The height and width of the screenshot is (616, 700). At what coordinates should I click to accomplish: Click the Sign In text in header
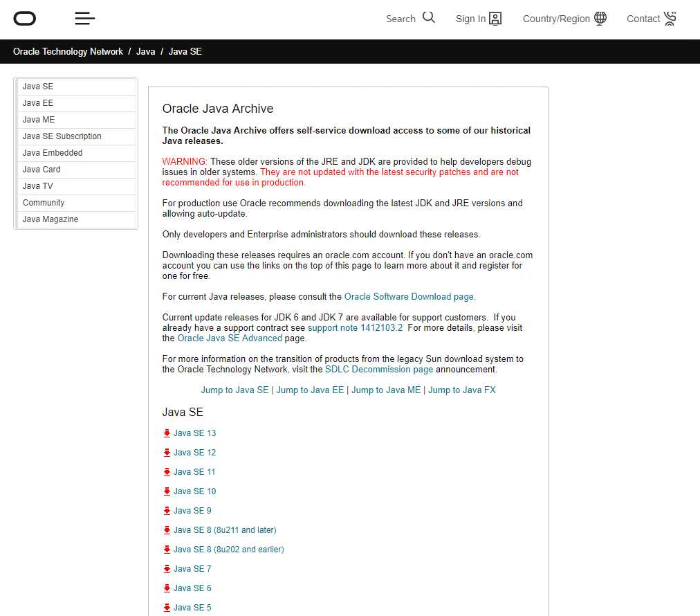pyautogui.click(x=470, y=19)
